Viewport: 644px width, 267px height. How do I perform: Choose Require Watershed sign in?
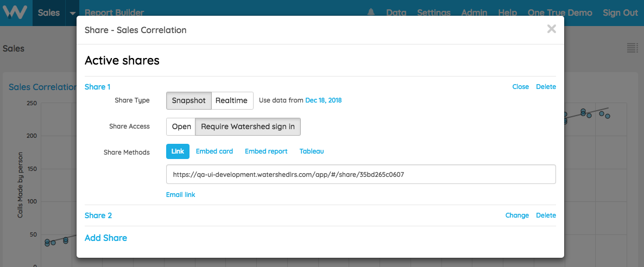[248, 126]
